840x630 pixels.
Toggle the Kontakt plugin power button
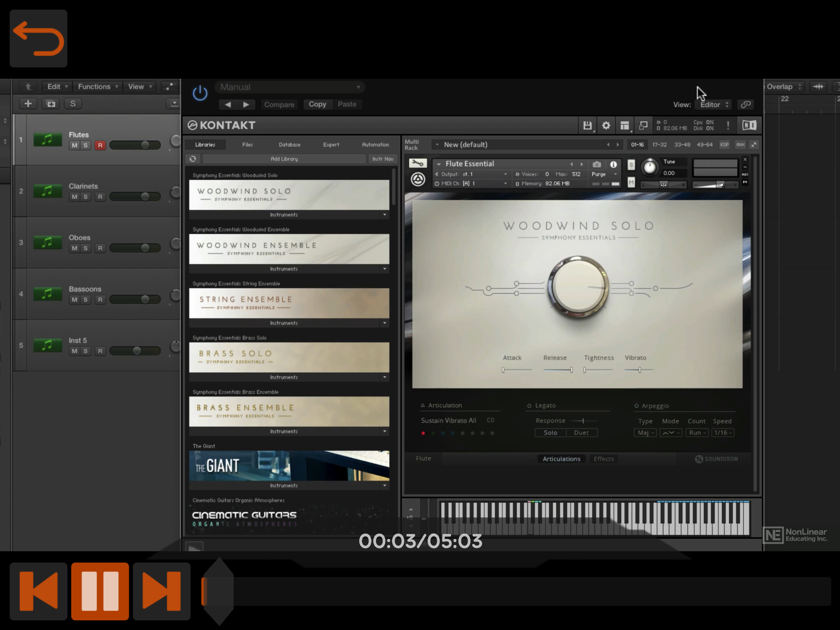pos(200,93)
